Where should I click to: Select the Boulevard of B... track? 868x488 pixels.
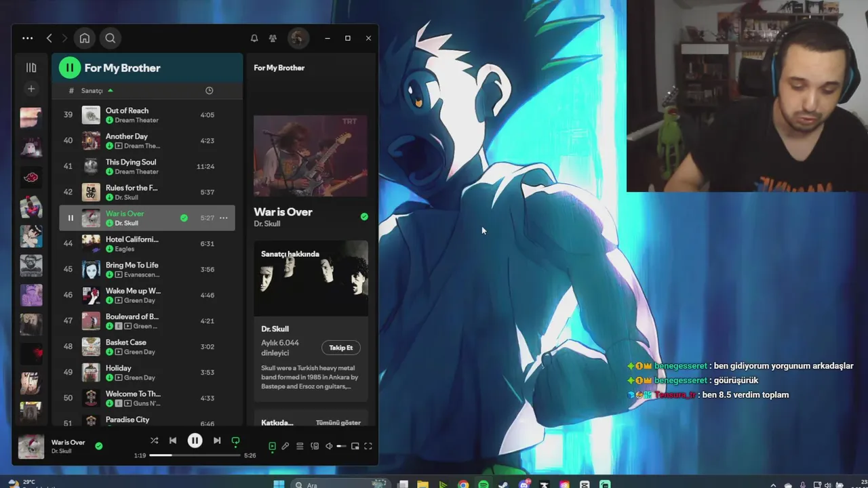tap(147, 321)
